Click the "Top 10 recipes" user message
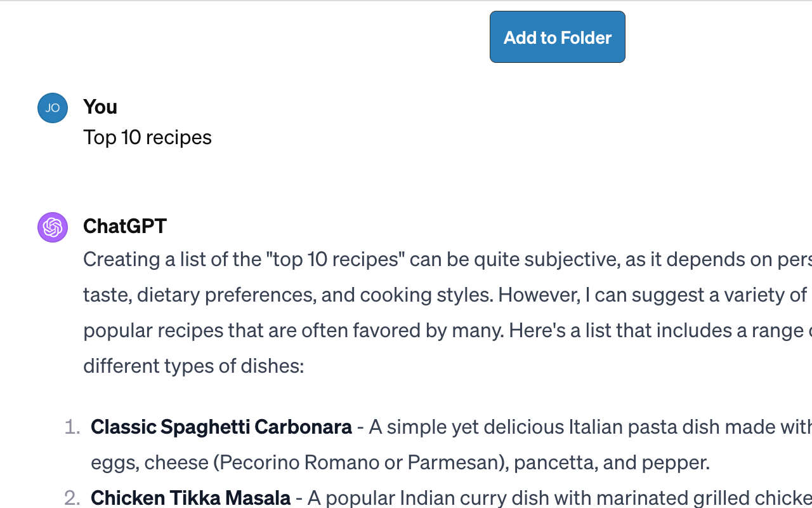This screenshot has width=812, height=508. click(x=147, y=137)
